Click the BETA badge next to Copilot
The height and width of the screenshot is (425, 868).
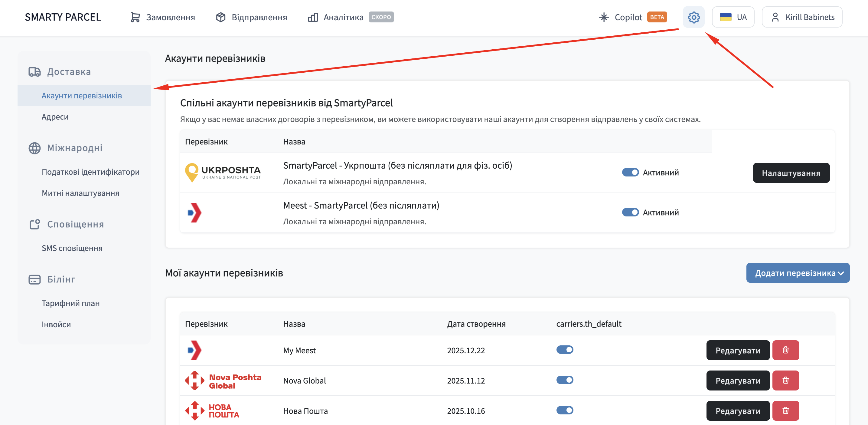(x=657, y=17)
